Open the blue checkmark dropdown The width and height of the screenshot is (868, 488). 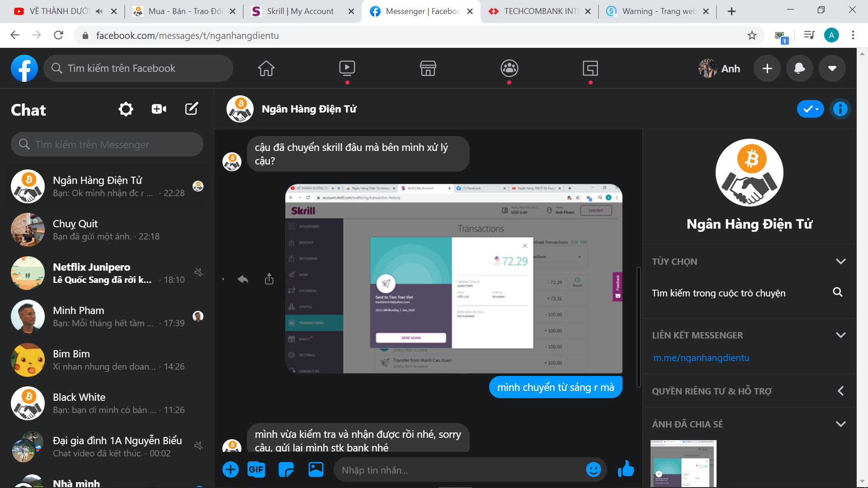coord(810,109)
